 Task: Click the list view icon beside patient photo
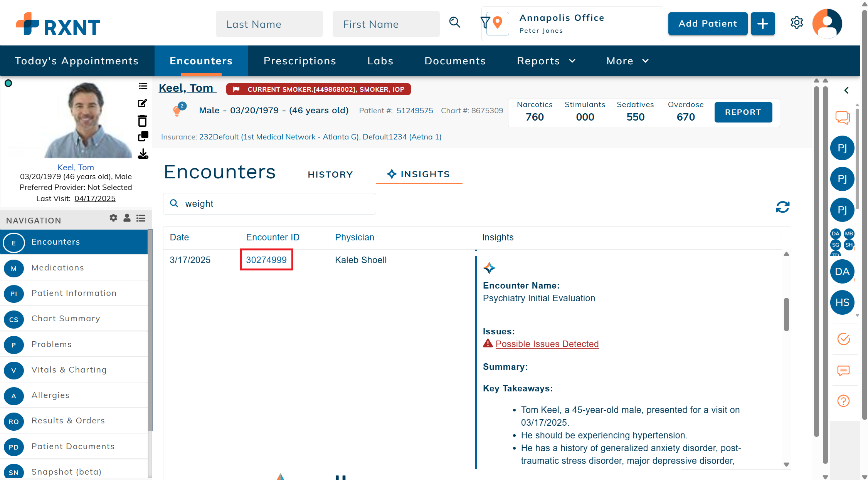143,86
